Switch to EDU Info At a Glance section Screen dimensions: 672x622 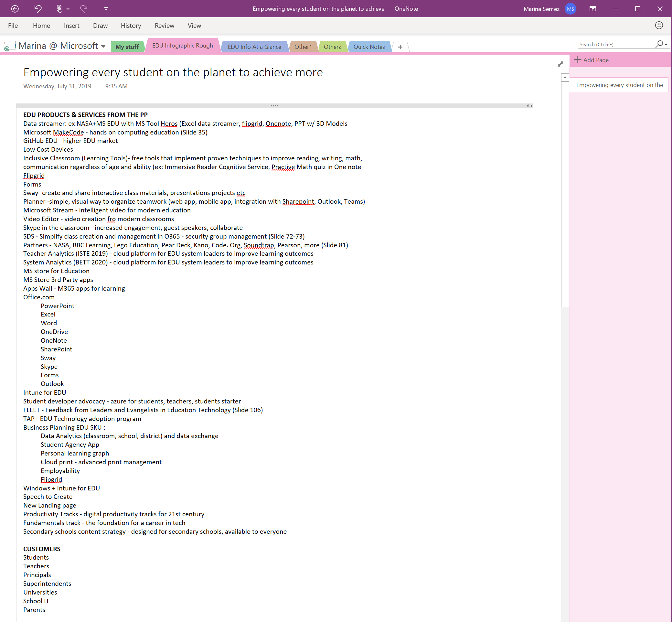(254, 47)
